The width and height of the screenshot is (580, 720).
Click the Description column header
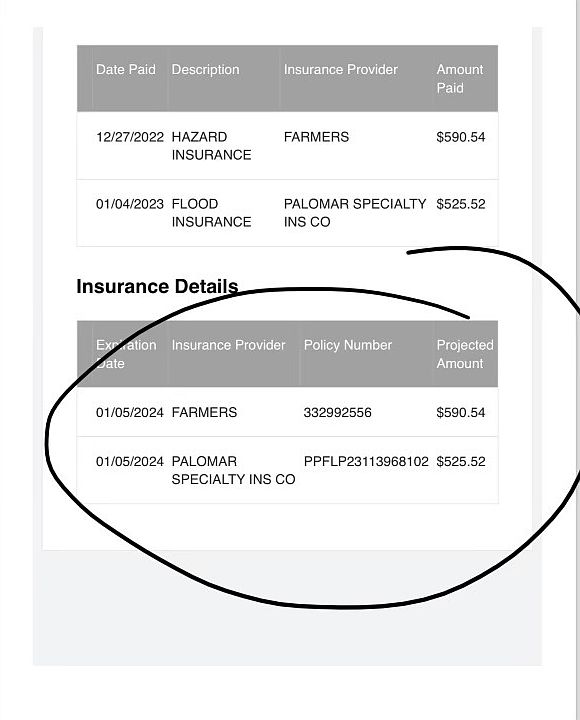[205, 69]
